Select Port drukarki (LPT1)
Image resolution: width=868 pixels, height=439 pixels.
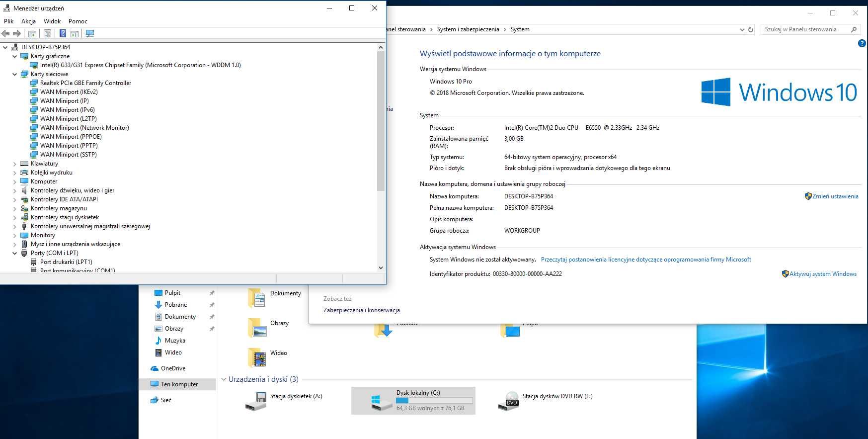coord(66,262)
